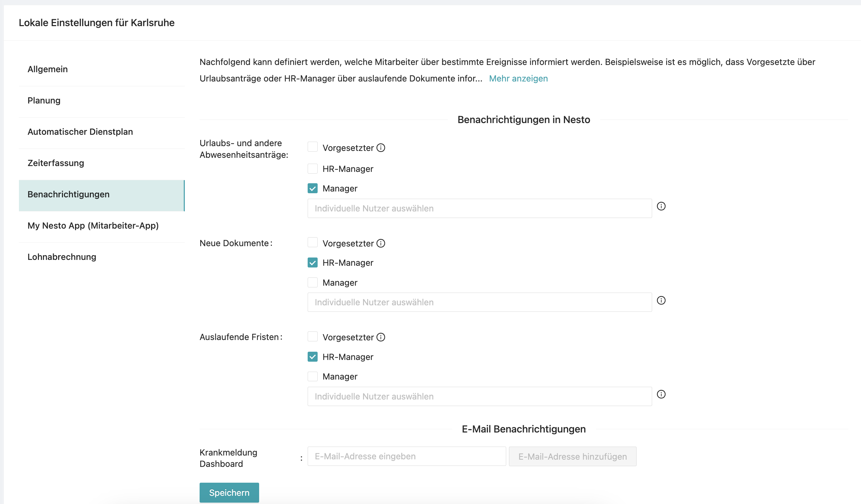The width and height of the screenshot is (861, 504).
Task: Enable Vorgesetzter notifications for Abwesenheitsanträge
Action: [312, 146]
